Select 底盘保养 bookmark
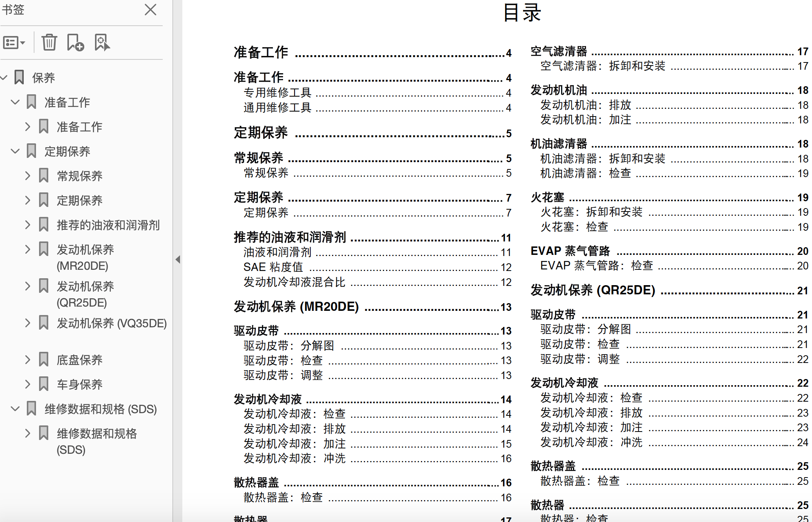 pyautogui.click(x=80, y=360)
